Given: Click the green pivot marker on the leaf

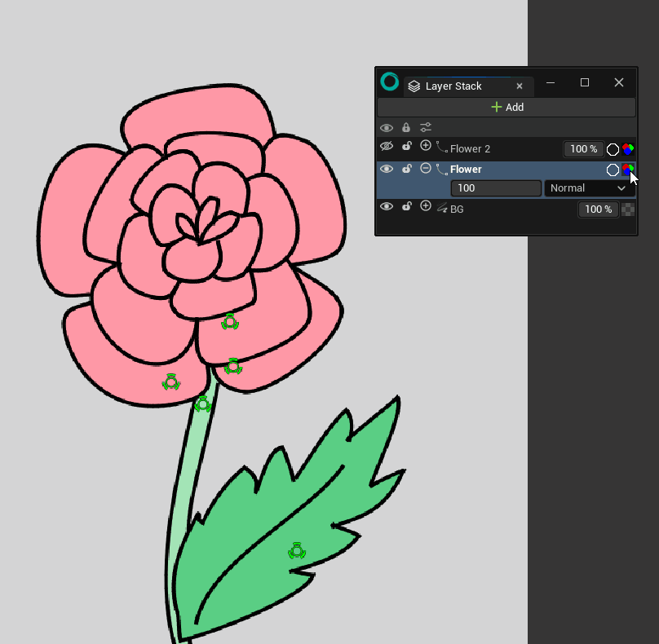Looking at the screenshot, I should (x=296, y=552).
